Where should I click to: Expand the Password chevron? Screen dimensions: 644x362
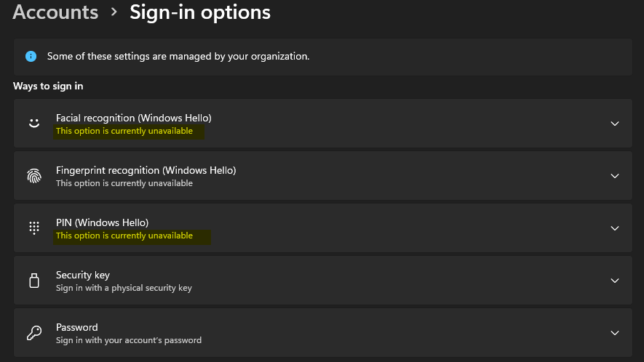pyautogui.click(x=615, y=333)
